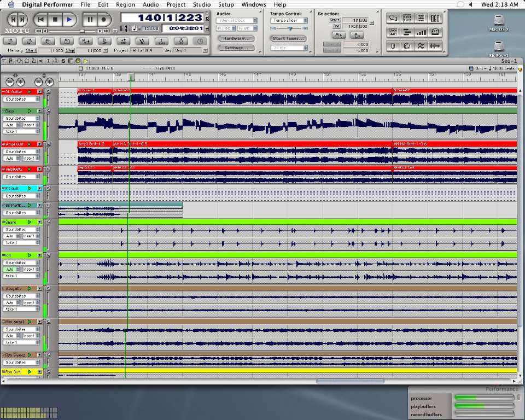The height and width of the screenshot is (420, 525).
Task: Click the Rewind to start transport button
Action: click(x=40, y=20)
